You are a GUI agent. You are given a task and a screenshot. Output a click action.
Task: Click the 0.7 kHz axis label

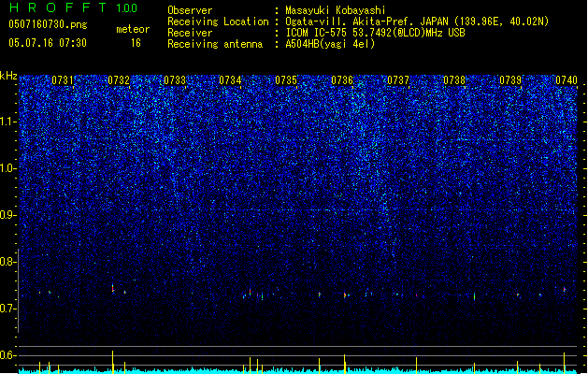(x=7, y=309)
